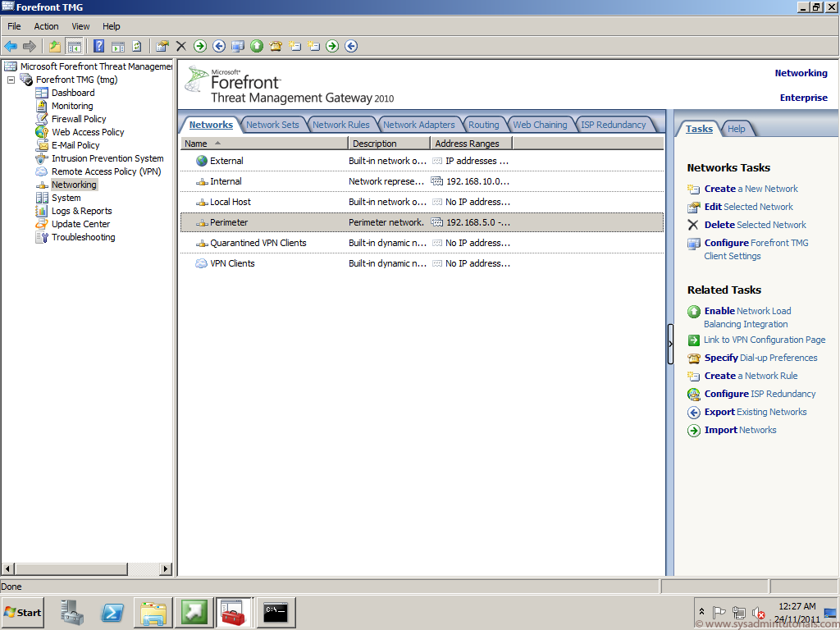
Task: Click the Up One Level folder icon
Action: 55,46
